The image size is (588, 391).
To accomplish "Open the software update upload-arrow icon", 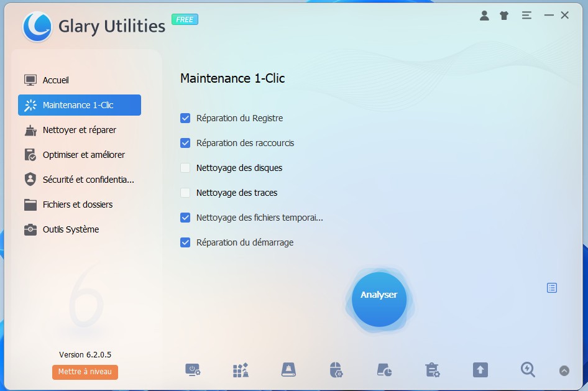I will pyautogui.click(x=480, y=370).
